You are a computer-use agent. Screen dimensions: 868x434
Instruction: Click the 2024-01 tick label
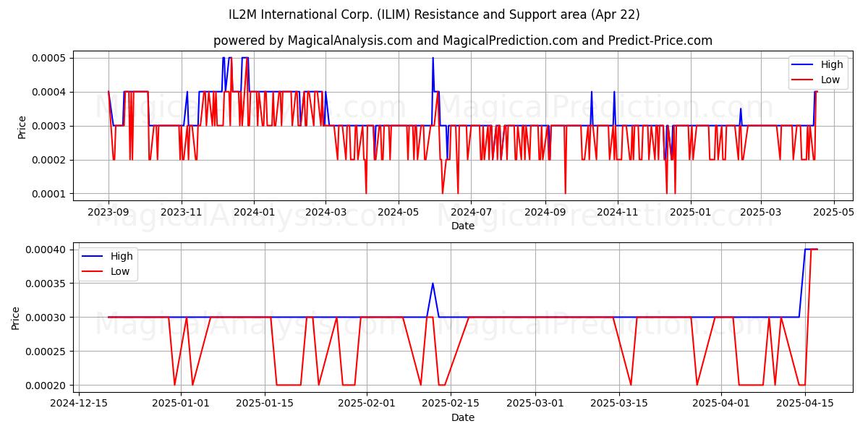tap(254, 212)
